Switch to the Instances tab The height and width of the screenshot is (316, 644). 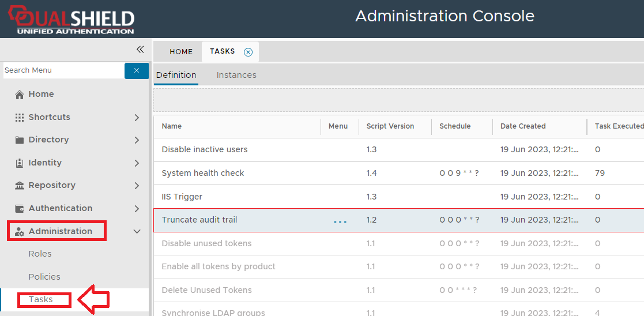[x=236, y=75]
